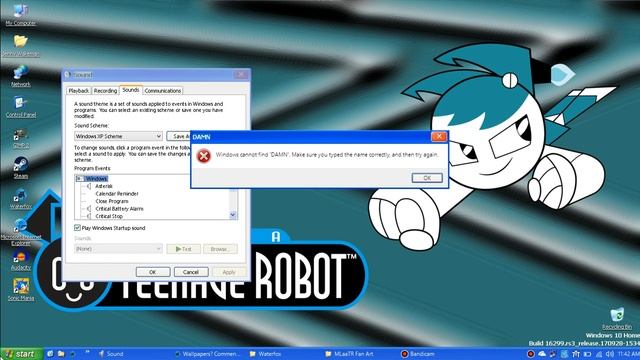The width and height of the screenshot is (640, 360).
Task: Click OK in the Sound dialog
Action: [153, 272]
